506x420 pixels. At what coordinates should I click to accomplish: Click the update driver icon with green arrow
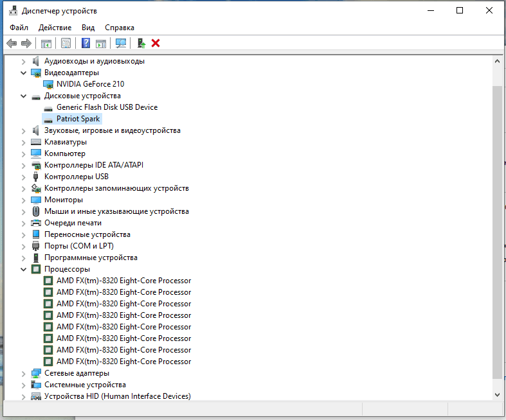coord(141,43)
